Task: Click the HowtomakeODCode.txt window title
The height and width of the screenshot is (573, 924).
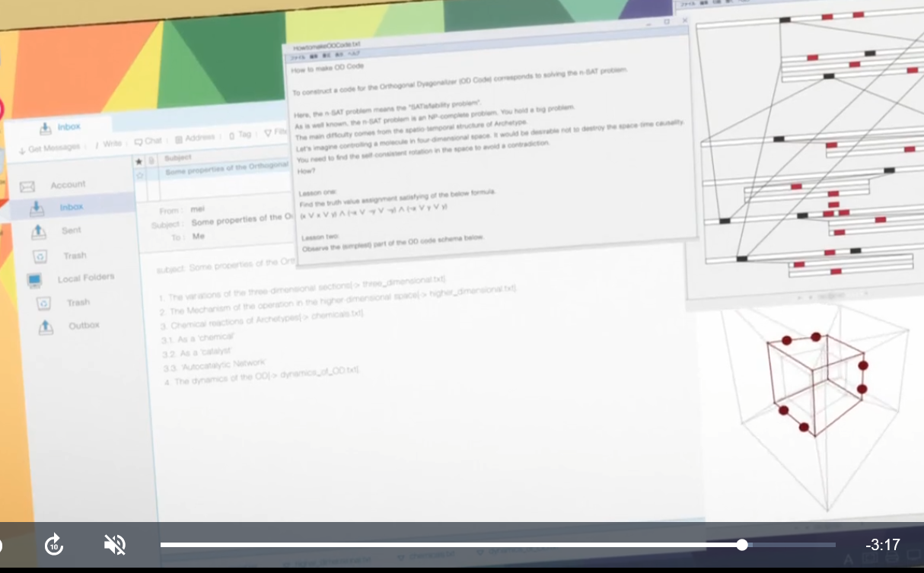Action: [326, 46]
